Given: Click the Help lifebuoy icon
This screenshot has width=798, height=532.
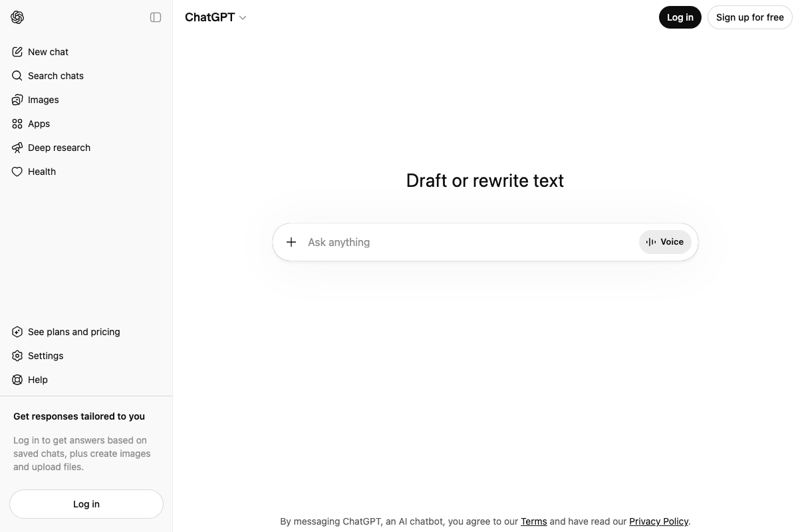Looking at the screenshot, I should (x=17, y=380).
